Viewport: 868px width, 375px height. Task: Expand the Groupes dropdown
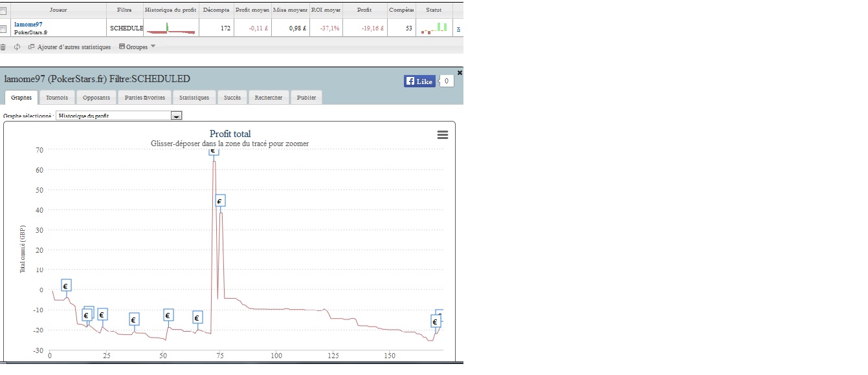(137, 47)
